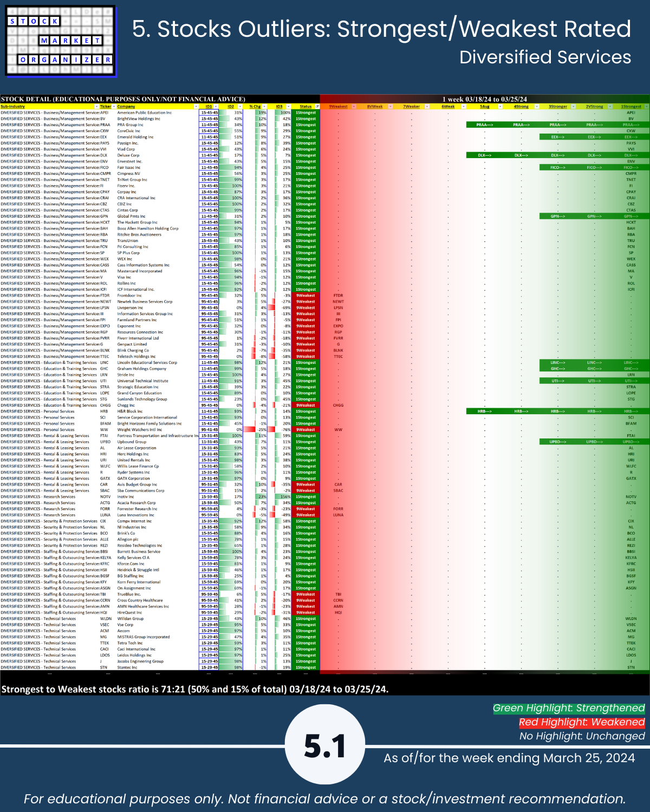The width and height of the screenshot is (650, 812).
Task: Select DLX---> in the 4Strong column
Action: [x=521, y=155]
